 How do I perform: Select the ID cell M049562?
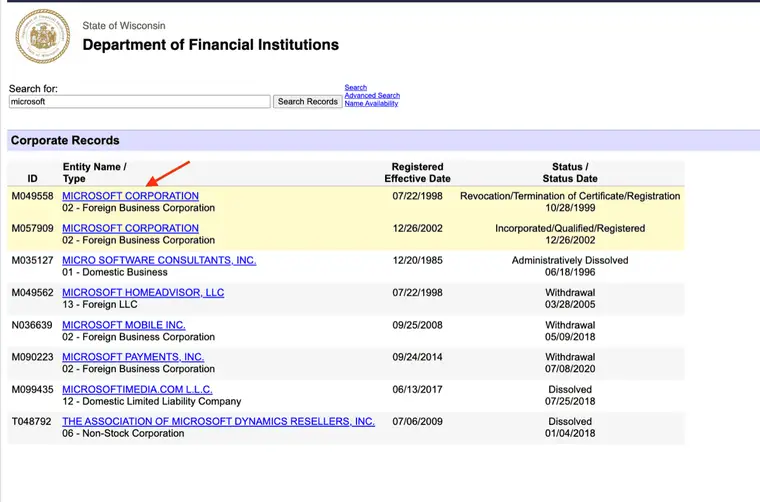32,293
